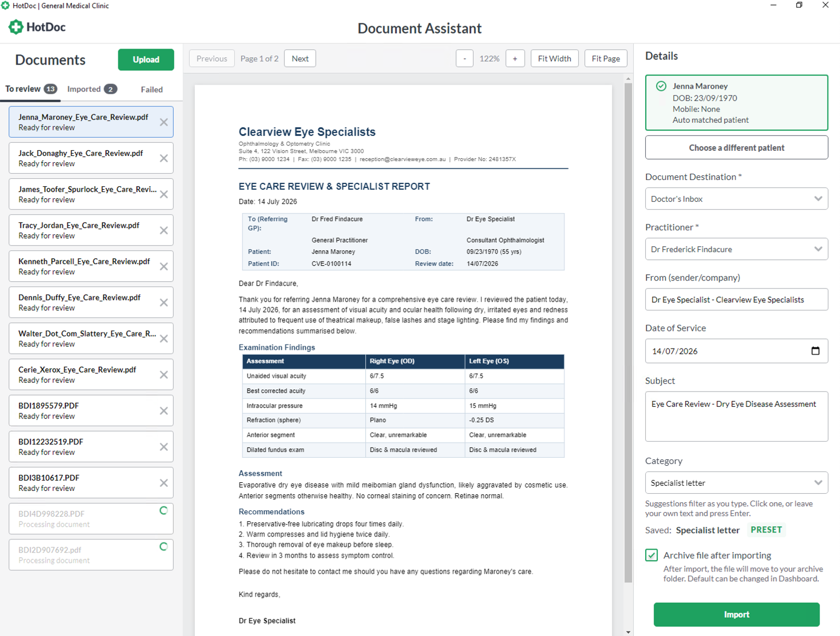The width and height of the screenshot is (840, 636).
Task: Click the From sender/company field
Action: tap(737, 299)
